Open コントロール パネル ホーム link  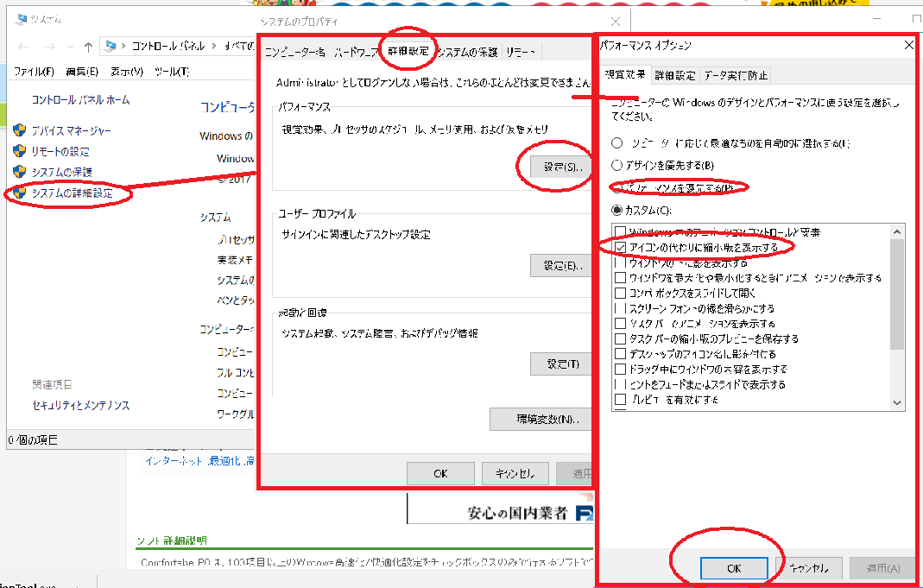coord(80,100)
